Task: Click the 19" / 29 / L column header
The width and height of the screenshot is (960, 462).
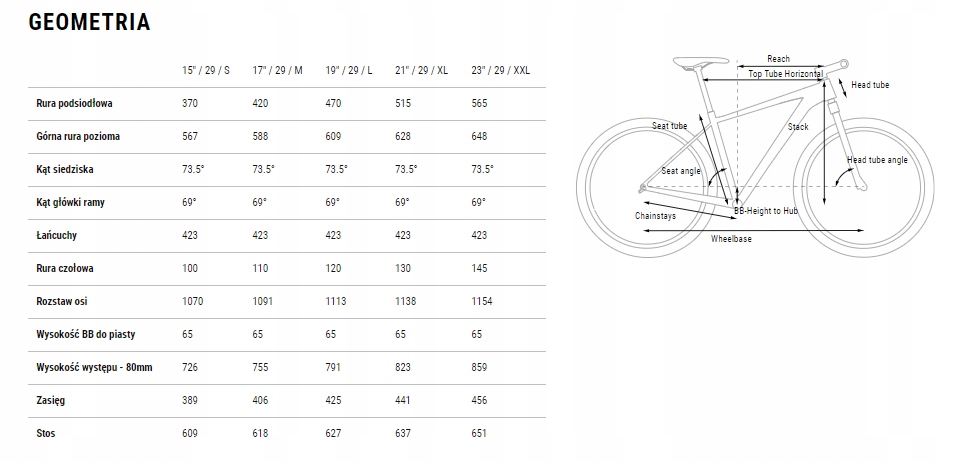Action: tap(348, 70)
